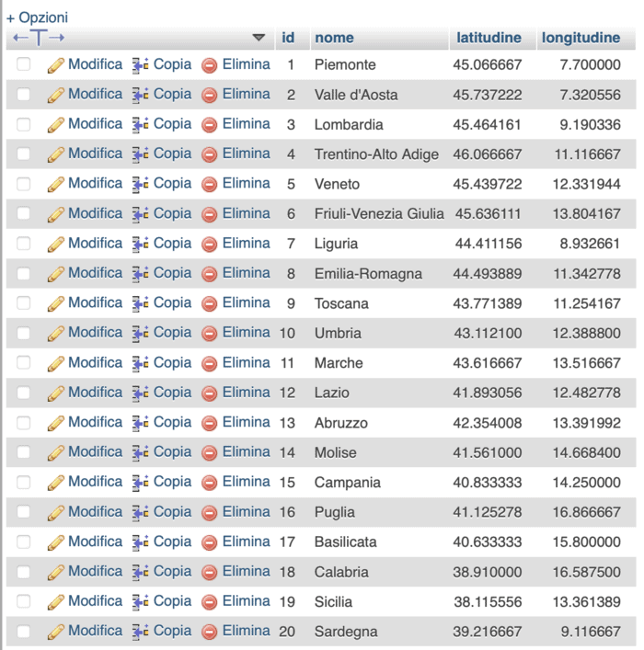Click the copy icon in Lombardia row
644x650 pixels.
tap(140, 125)
